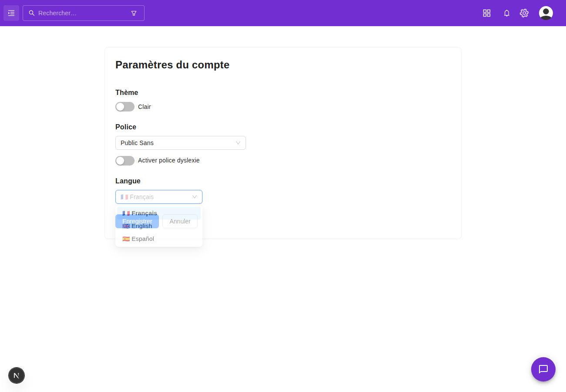
Task: Click the Next.js dev tools badge
Action: (x=17, y=375)
